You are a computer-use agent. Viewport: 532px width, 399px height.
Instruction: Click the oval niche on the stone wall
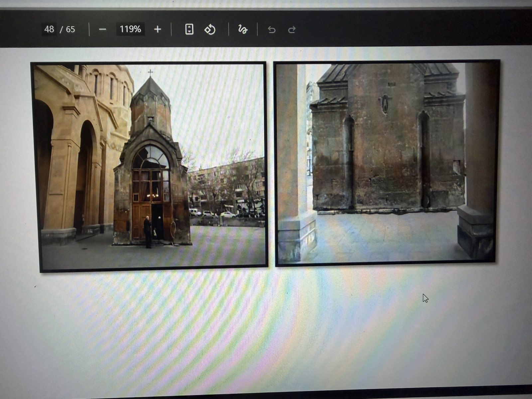pos(385,104)
